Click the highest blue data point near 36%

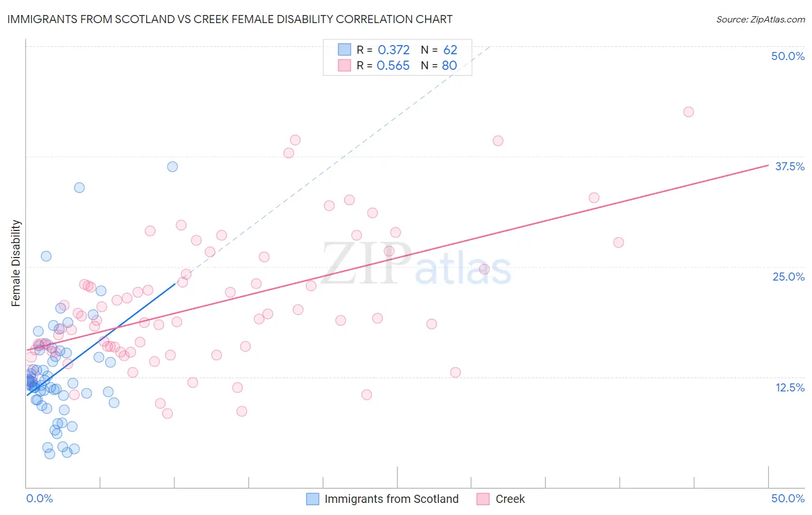click(172, 167)
